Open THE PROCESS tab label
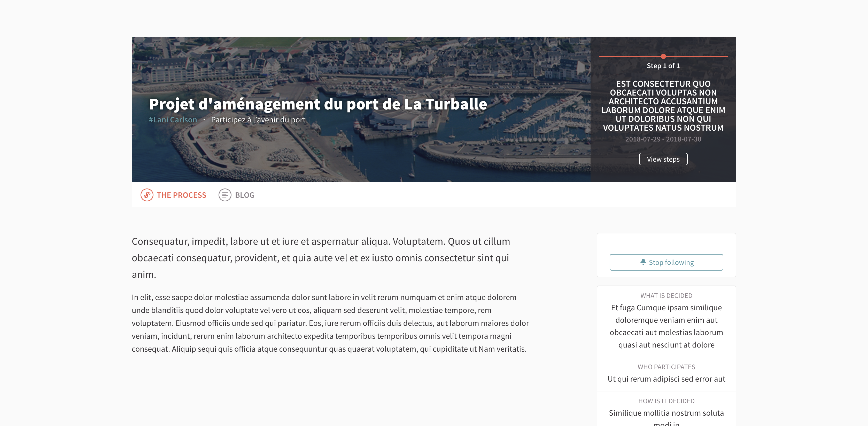 181,195
